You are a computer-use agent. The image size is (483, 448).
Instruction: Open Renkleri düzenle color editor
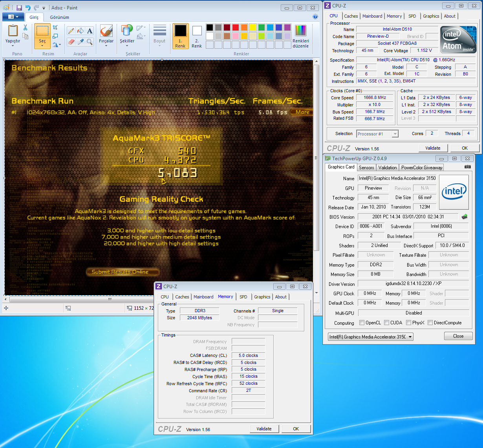300,36
